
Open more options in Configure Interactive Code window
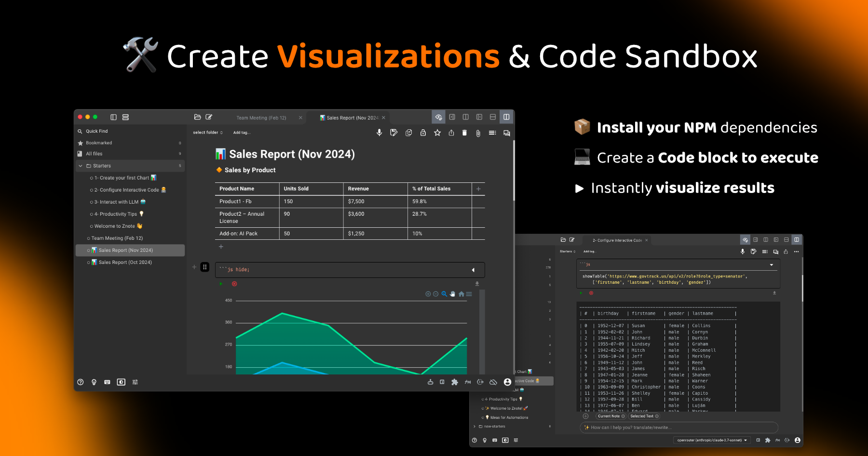point(796,251)
